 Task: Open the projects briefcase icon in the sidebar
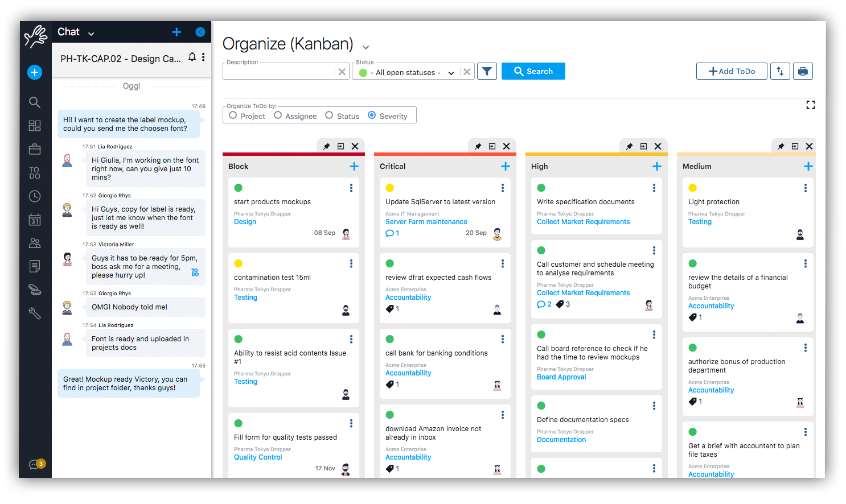pos(35,149)
